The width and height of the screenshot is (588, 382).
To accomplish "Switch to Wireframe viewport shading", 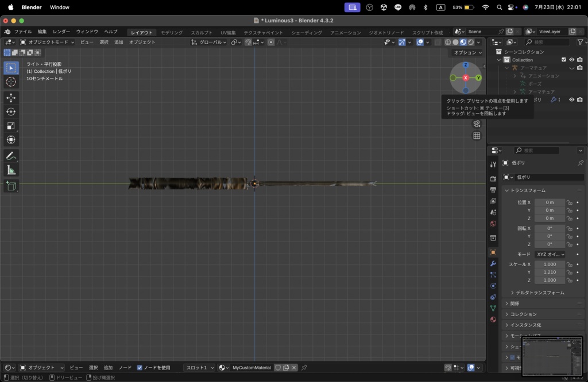I will click(448, 42).
